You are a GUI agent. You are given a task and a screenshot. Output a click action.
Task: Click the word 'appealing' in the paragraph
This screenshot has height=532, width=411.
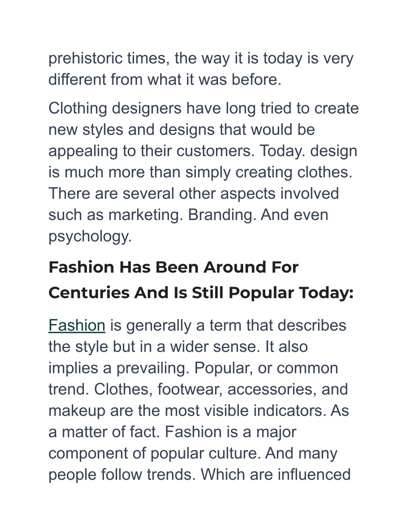[81, 151]
